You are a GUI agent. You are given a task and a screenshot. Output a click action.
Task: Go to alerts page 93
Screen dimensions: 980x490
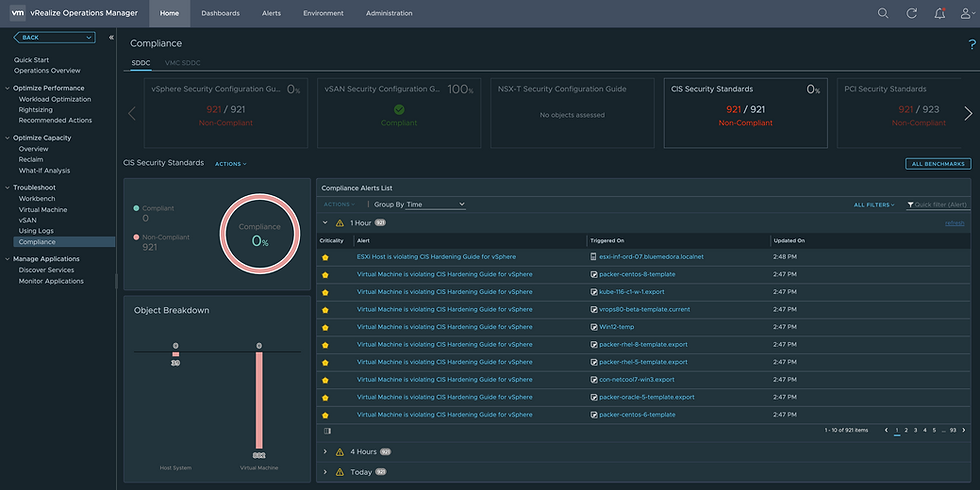[952, 430]
